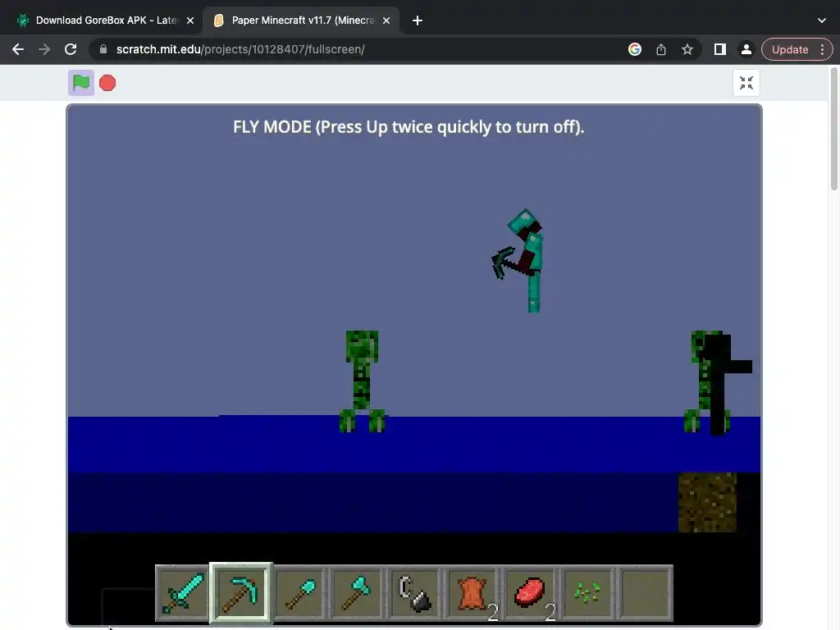Switch to the Download GoreBox APK tab

tap(106, 21)
